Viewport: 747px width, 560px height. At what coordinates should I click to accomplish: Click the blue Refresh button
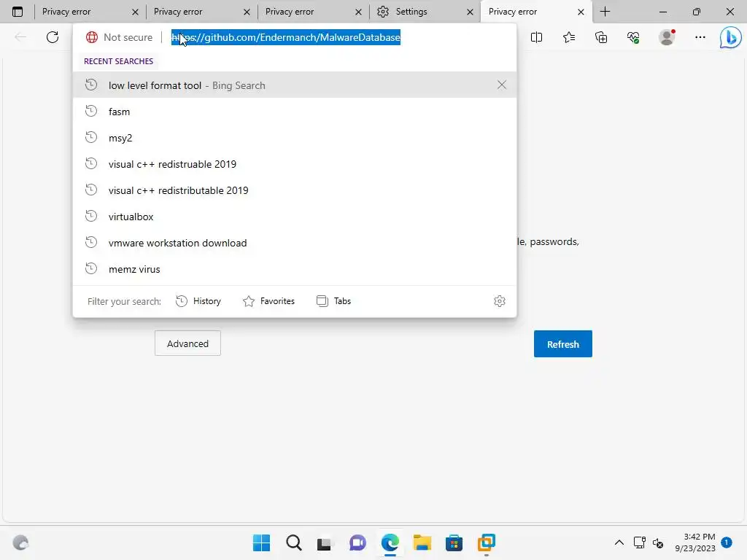[562, 344]
